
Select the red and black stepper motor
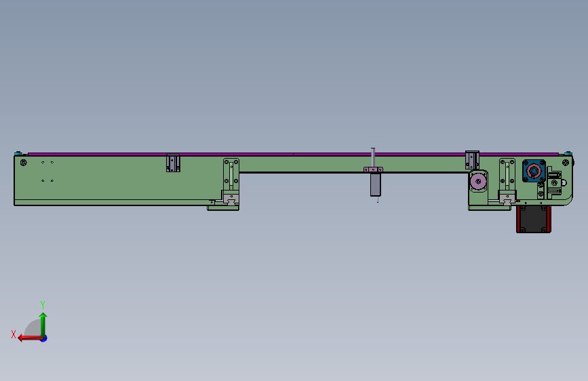pyautogui.click(x=533, y=219)
